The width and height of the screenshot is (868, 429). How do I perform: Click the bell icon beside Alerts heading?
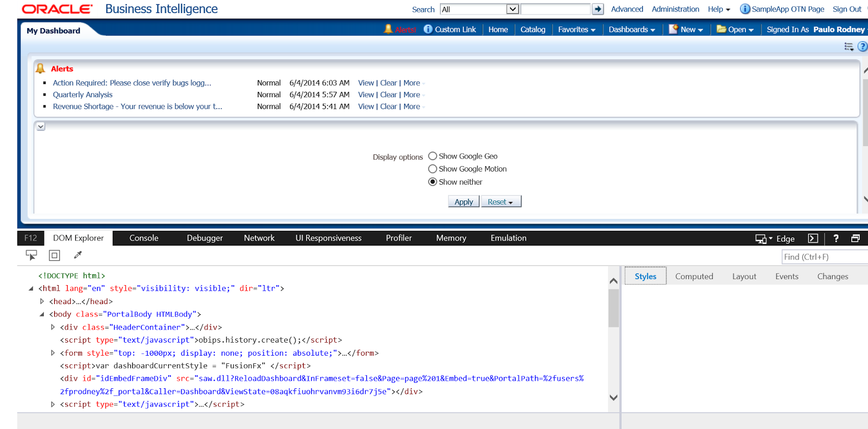(40, 68)
